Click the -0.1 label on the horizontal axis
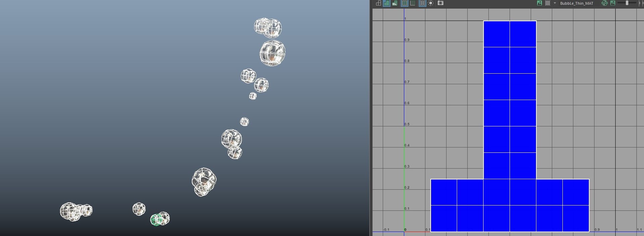644x236 pixels. pos(386,230)
